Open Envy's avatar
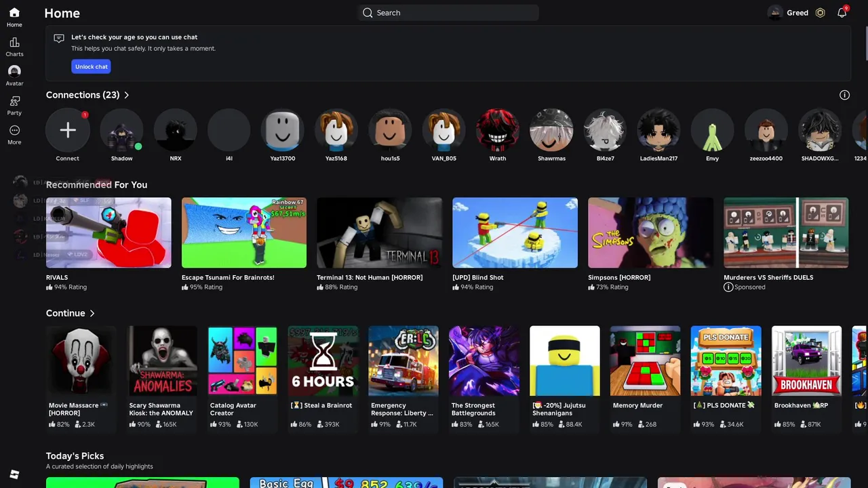The image size is (868, 488). (712, 130)
